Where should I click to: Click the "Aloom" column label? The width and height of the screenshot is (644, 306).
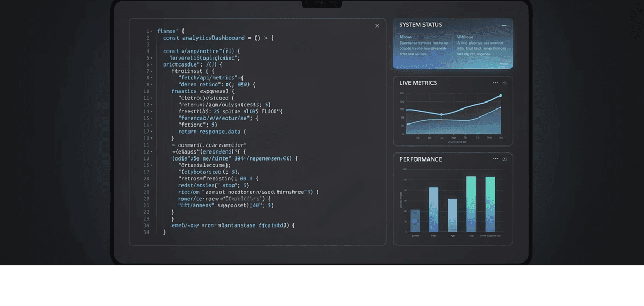406,37
